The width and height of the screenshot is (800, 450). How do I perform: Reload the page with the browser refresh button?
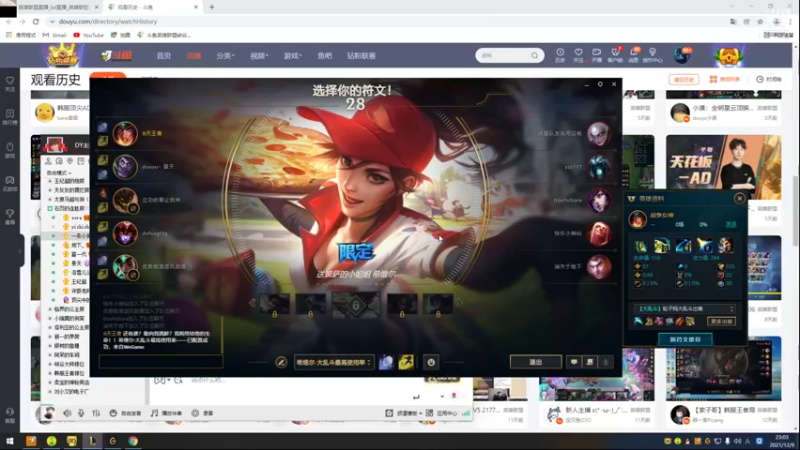(36, 21)
